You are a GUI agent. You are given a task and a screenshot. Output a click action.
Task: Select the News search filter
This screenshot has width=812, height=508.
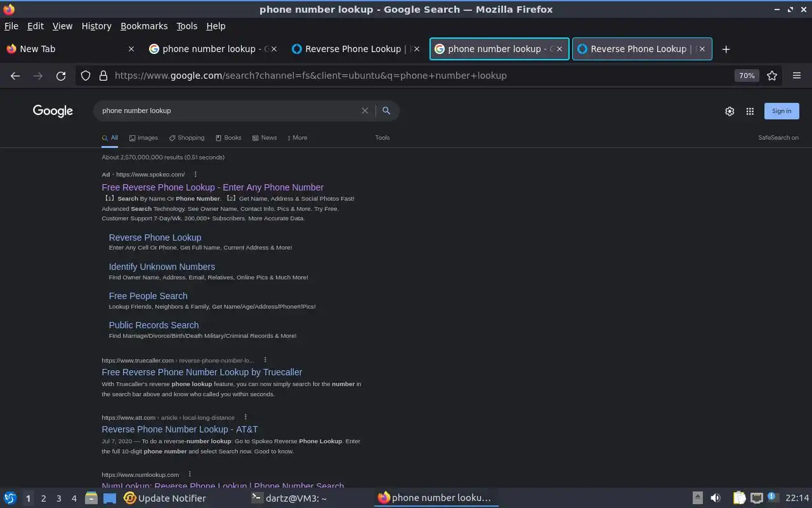tap(265, 138)
